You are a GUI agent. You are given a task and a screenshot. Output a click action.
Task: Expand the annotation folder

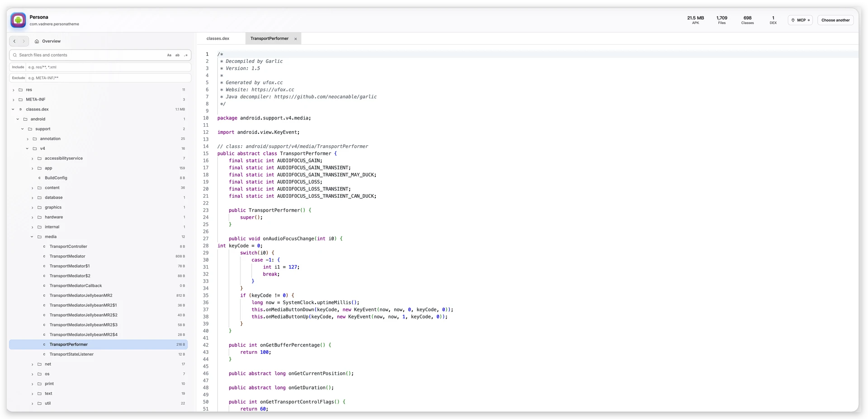(x=28, y=139)
